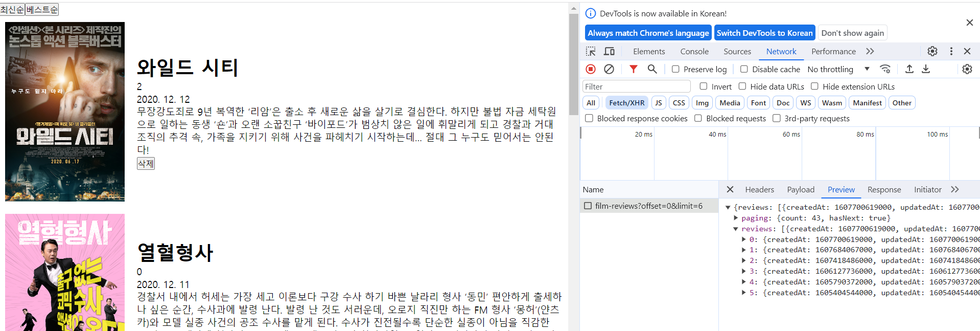Toggle the red filter funnel icon
This screenshot has width=980, height=331.
(634, 69)
